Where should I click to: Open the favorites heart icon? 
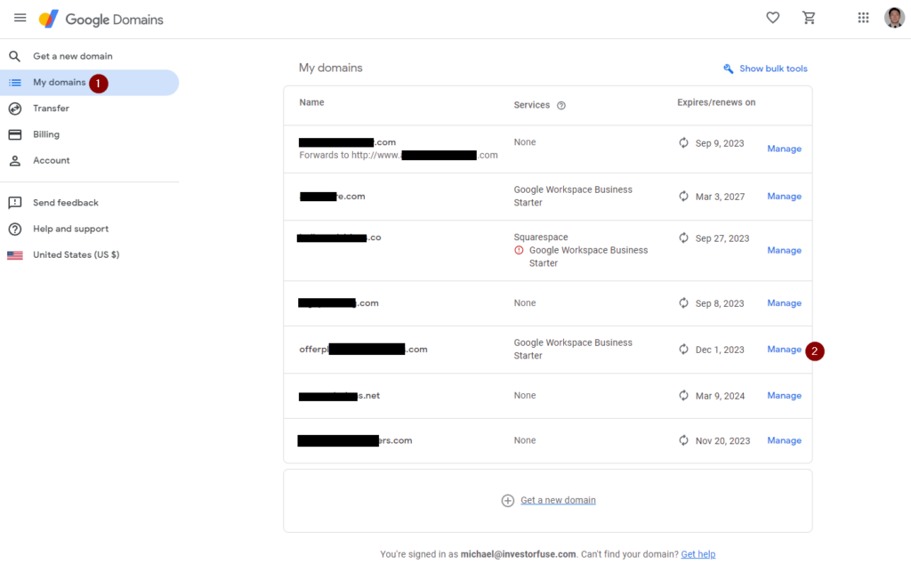(x=772, y=18)
